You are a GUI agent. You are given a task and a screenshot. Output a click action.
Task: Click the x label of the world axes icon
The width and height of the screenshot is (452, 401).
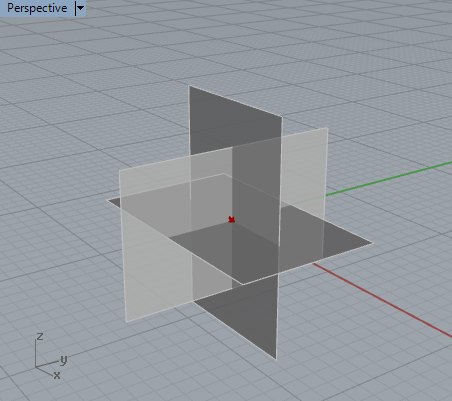(x=57, y=375)
